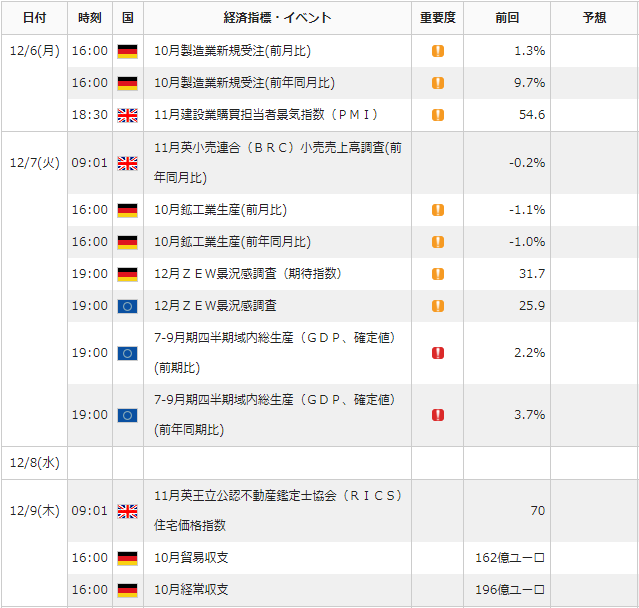Click event text 10月鉱工業生産(前月比)
639x608 pixels.
220,210
